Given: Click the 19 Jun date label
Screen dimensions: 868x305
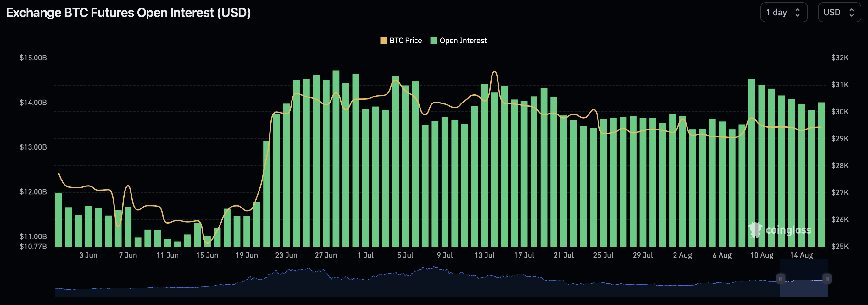Looking at the screenshot, I should (x=247, y=255).
